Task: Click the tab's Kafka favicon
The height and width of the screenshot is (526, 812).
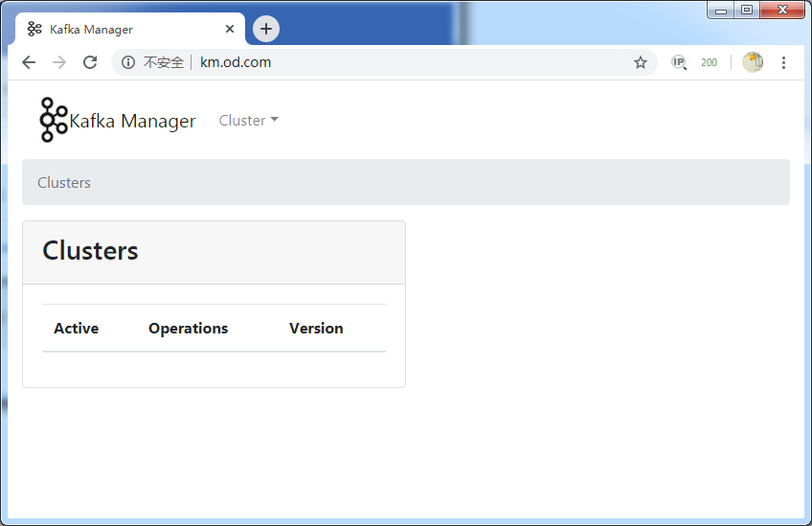Action: (34, 29)
